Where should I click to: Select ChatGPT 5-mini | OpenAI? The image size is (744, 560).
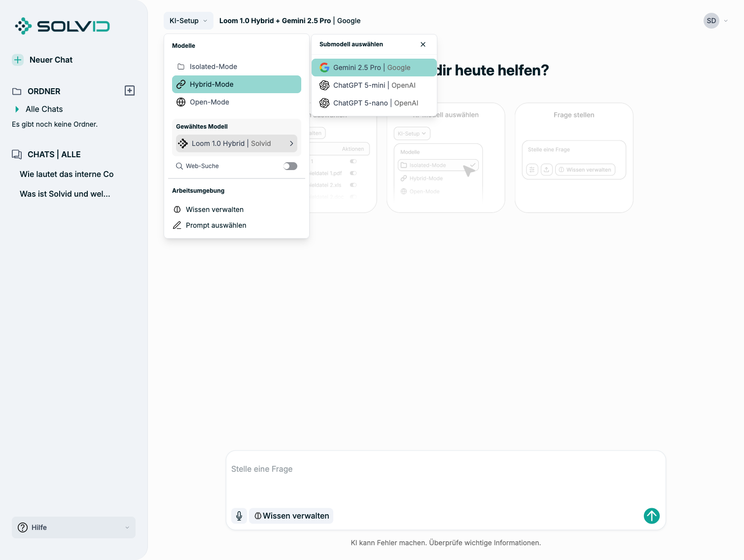click(374, 85)
